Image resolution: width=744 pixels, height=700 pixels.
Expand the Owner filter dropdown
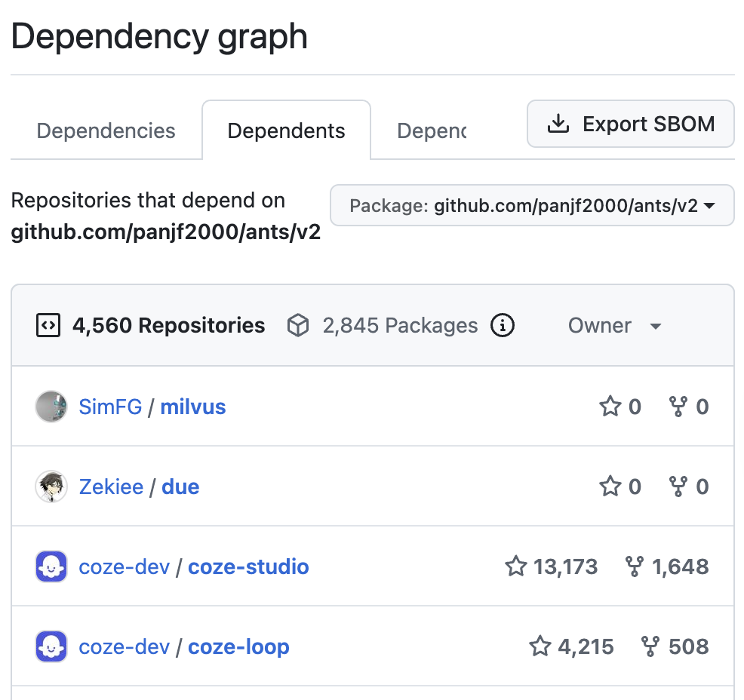(614, 326)
